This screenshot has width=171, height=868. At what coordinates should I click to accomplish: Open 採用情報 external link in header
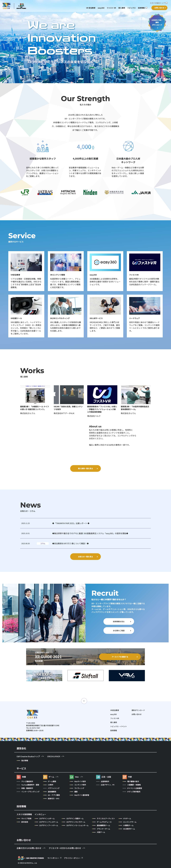pyautogui.click(x=143, y=8)
